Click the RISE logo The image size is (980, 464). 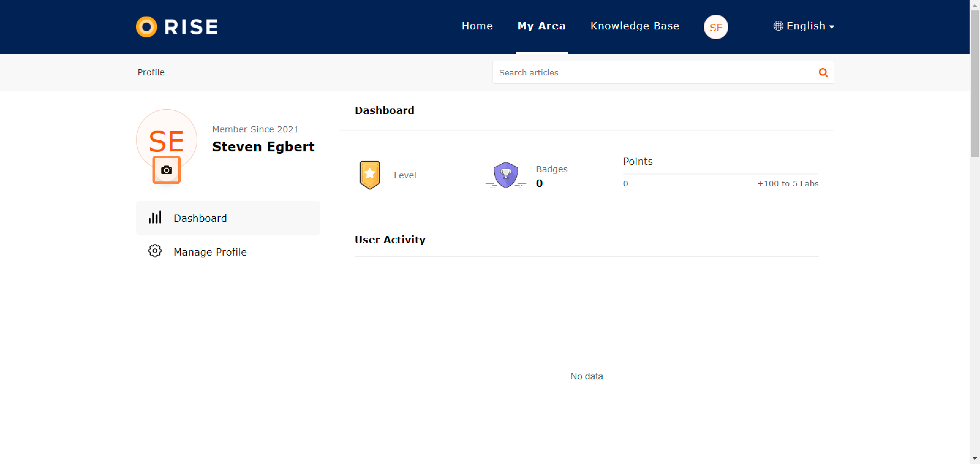pos(176,27)
